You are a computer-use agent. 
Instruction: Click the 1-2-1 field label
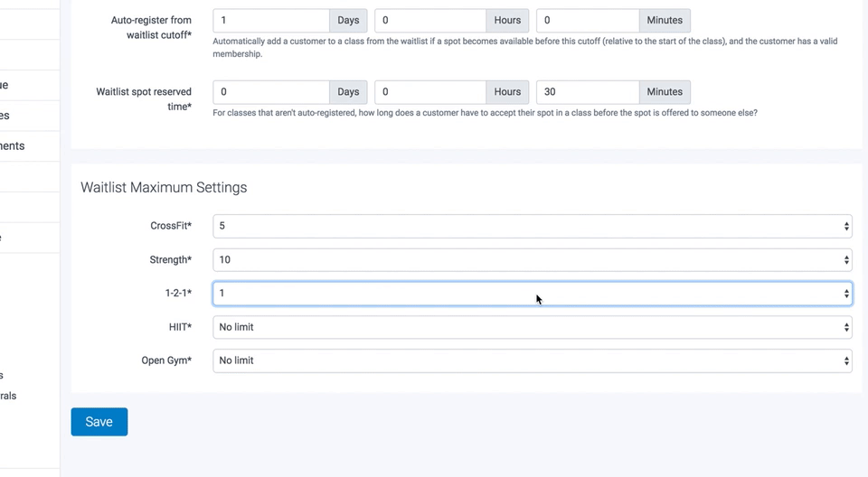178,294
